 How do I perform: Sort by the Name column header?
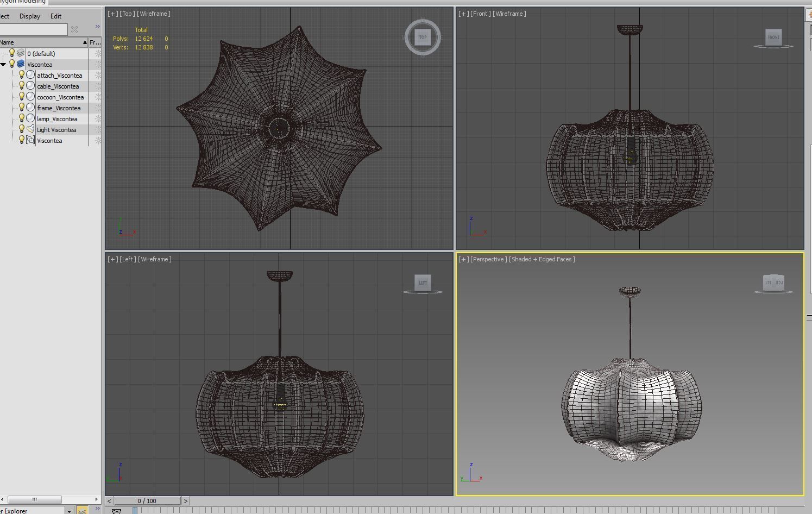coord(43,42)
